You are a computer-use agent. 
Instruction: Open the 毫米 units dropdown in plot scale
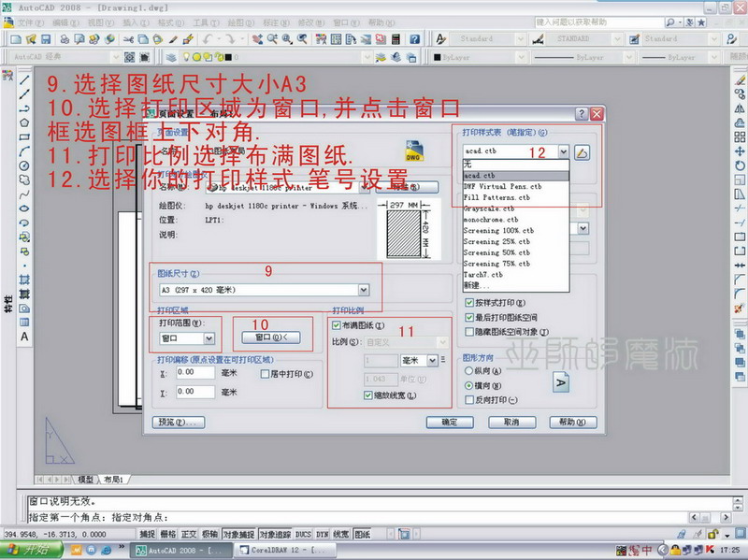(432, 360)
